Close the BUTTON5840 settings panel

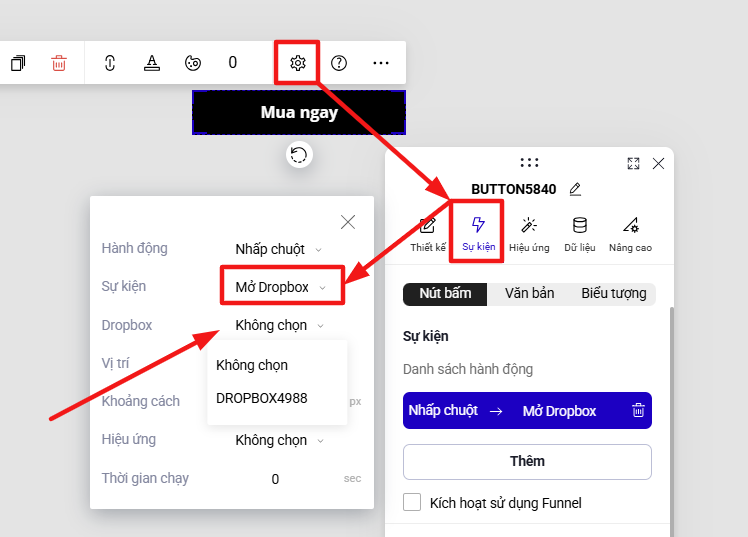pos(658,164)
